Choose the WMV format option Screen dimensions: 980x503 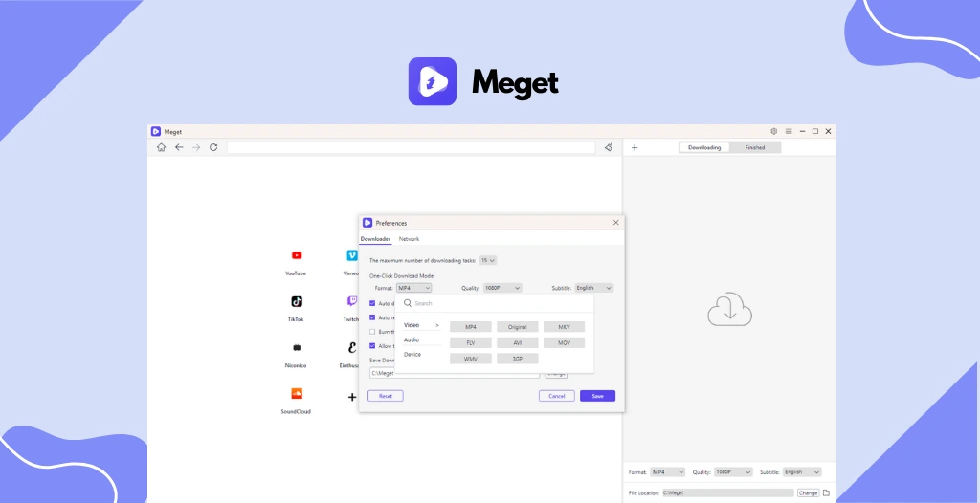tap(471, 359)
